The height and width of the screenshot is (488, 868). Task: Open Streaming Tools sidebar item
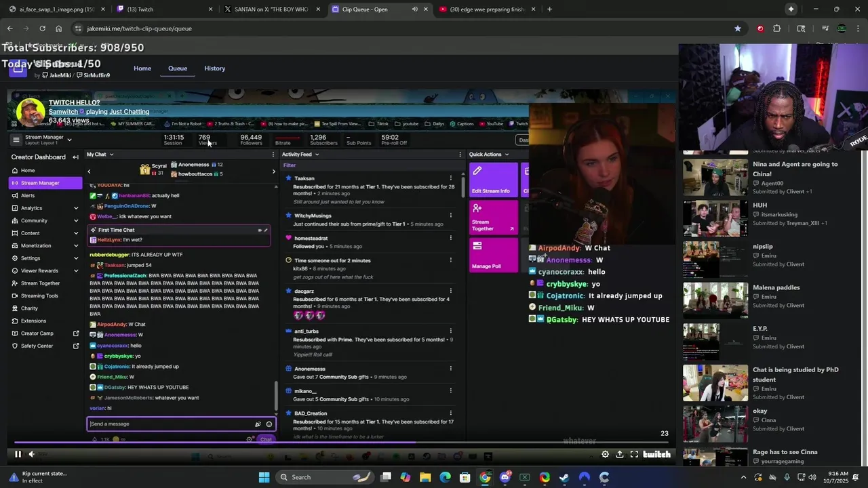pyautogui.click(x=39, y=296)
